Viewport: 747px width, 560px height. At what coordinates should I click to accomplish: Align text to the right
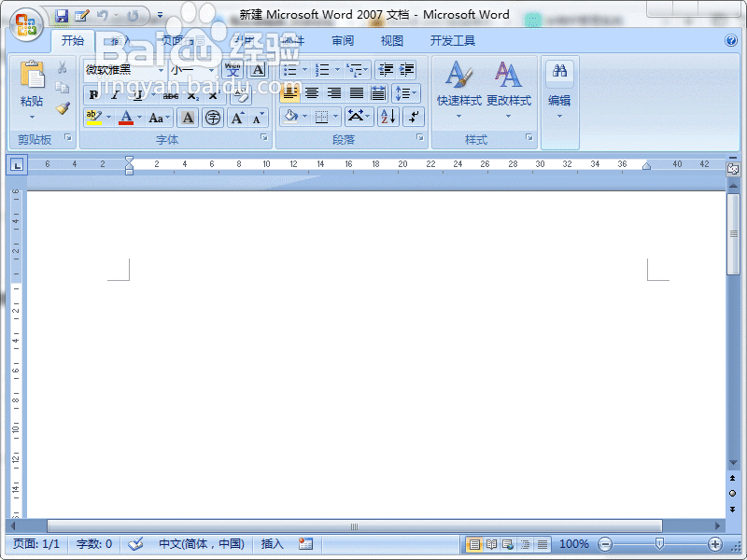click(x=334, y=92)
